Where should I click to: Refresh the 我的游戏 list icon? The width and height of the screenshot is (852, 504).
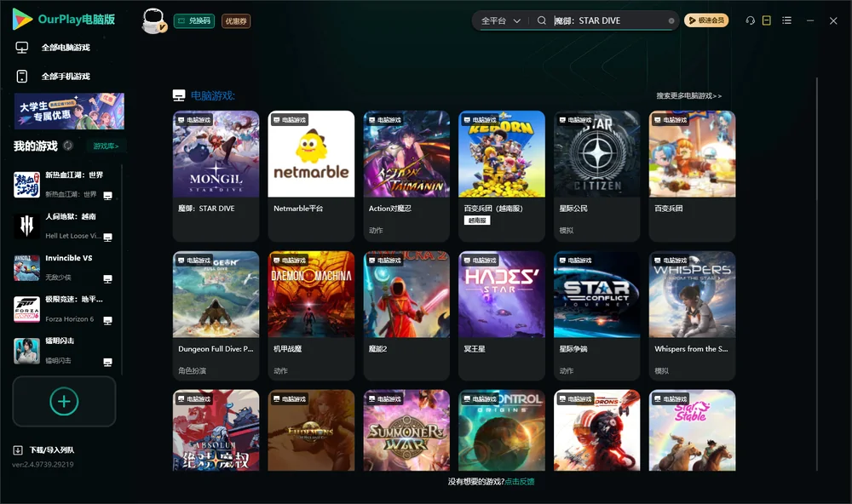(x=68, y=146)
